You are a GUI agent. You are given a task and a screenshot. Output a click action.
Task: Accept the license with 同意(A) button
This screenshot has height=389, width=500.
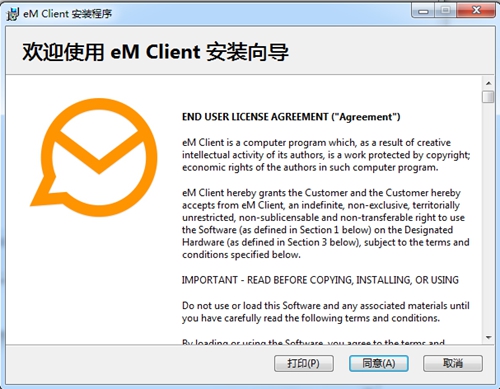[378, 363]
